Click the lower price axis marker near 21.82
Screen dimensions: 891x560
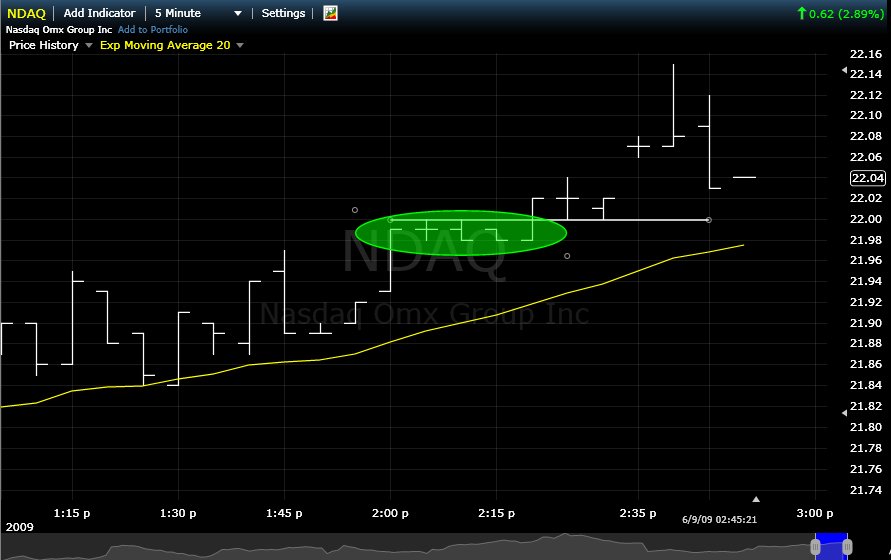click(x=844, y=413)
